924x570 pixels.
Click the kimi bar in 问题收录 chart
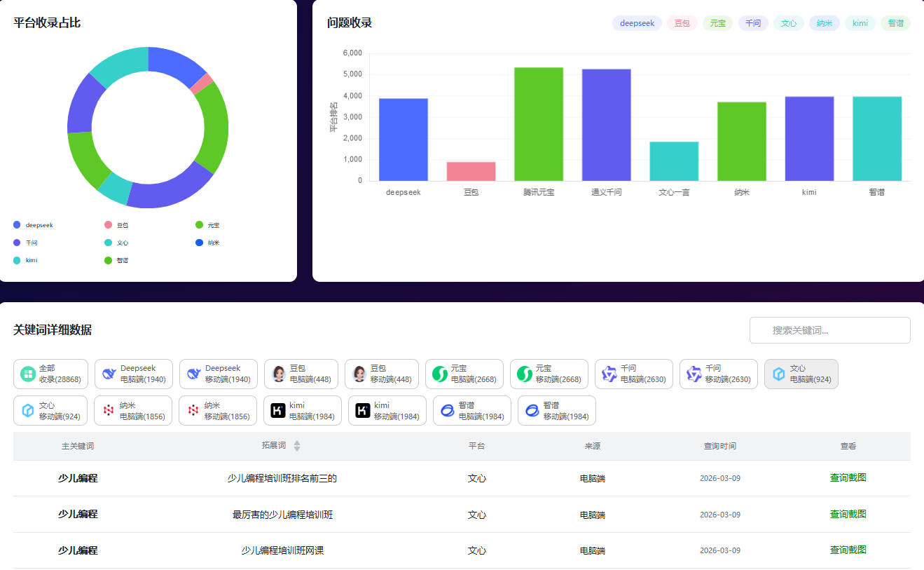coord(809,139)
